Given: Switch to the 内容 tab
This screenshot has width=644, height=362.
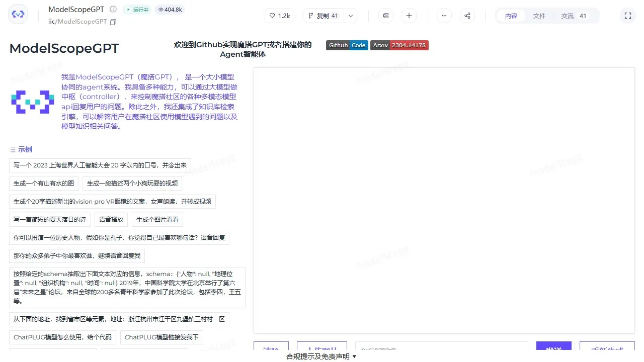Looking at the screenshot, I should [511, 16].
